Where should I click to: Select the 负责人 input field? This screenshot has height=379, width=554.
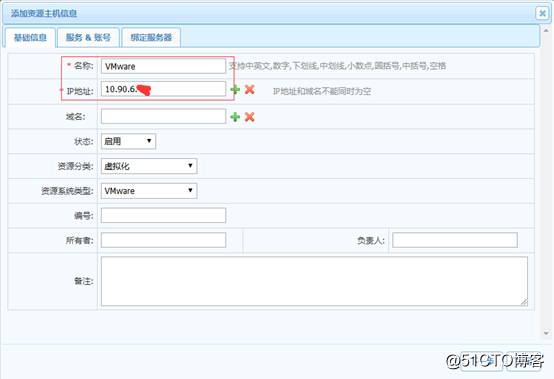point(455,240)
